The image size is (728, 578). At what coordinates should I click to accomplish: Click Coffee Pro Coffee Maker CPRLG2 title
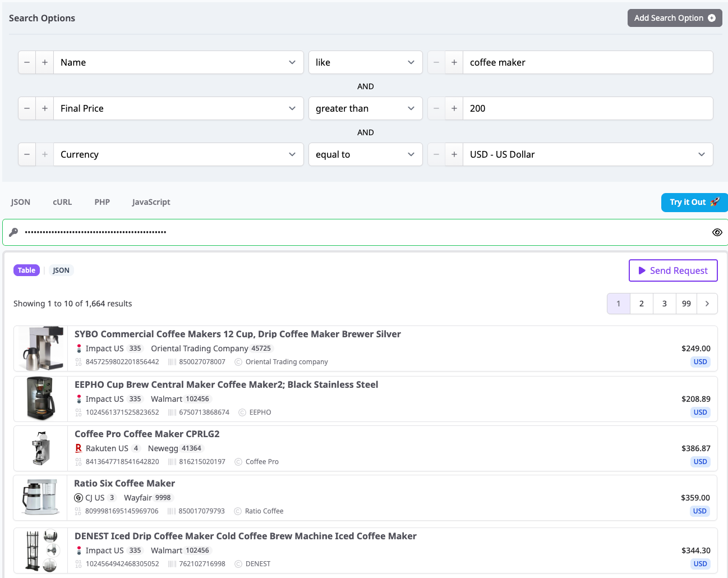pos(147,434)
